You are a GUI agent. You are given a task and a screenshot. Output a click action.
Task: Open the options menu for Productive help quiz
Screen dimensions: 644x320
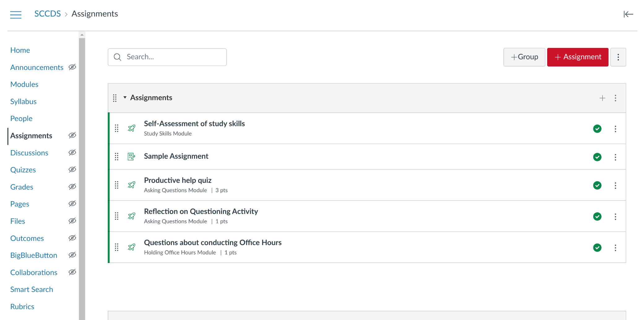click(x=615, y=185)
